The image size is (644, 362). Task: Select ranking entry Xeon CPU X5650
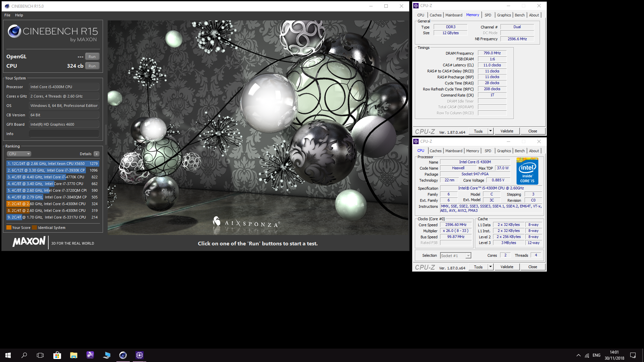click(x=53, y=164)
